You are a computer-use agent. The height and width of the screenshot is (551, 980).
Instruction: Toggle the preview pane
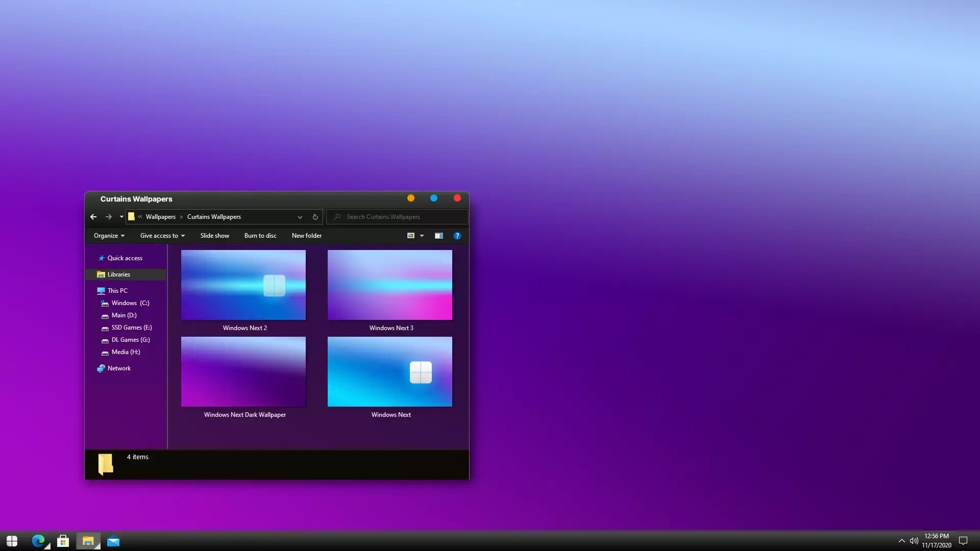tap(439, 236)
